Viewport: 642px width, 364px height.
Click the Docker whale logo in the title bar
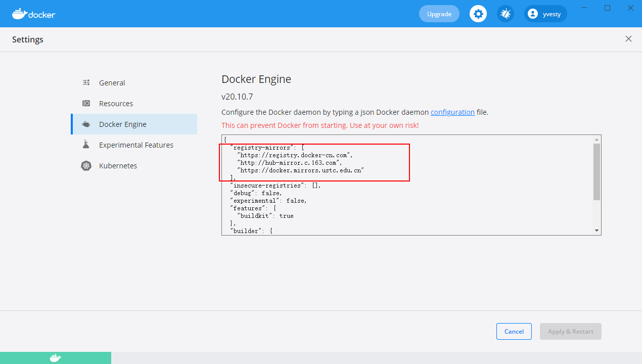click(x=20, y=14)
